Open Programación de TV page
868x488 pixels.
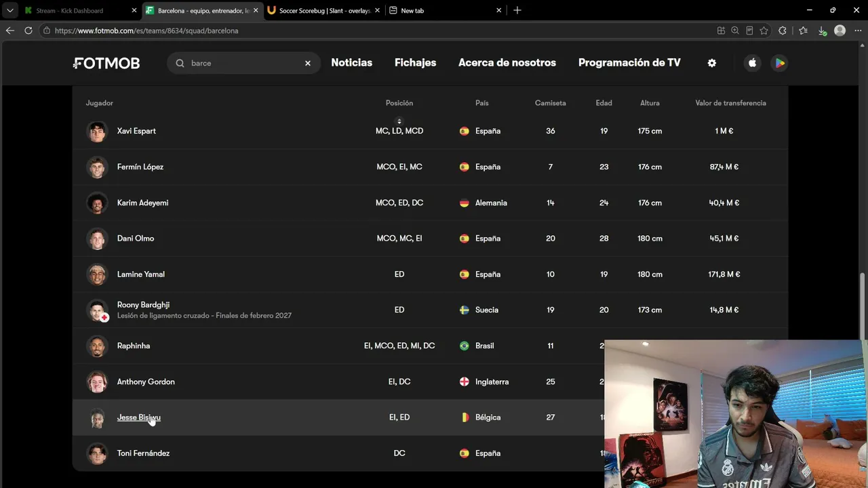(629, 62)
